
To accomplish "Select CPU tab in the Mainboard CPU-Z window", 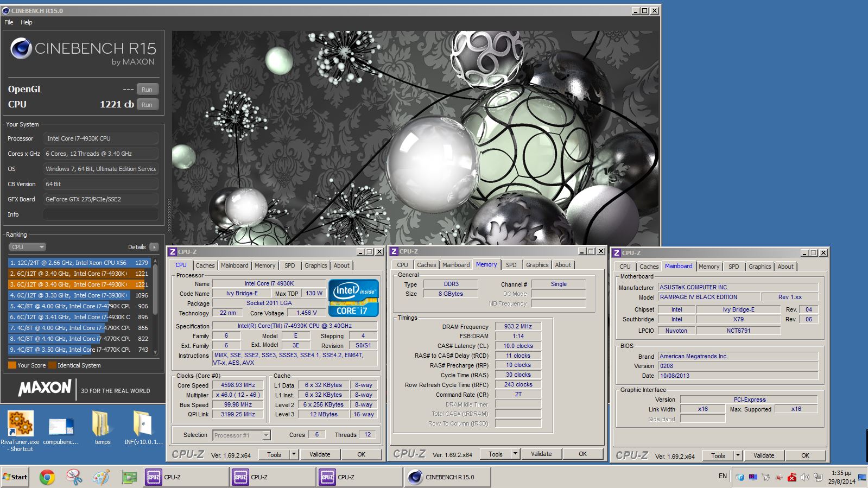I will (x=625, y=267).
